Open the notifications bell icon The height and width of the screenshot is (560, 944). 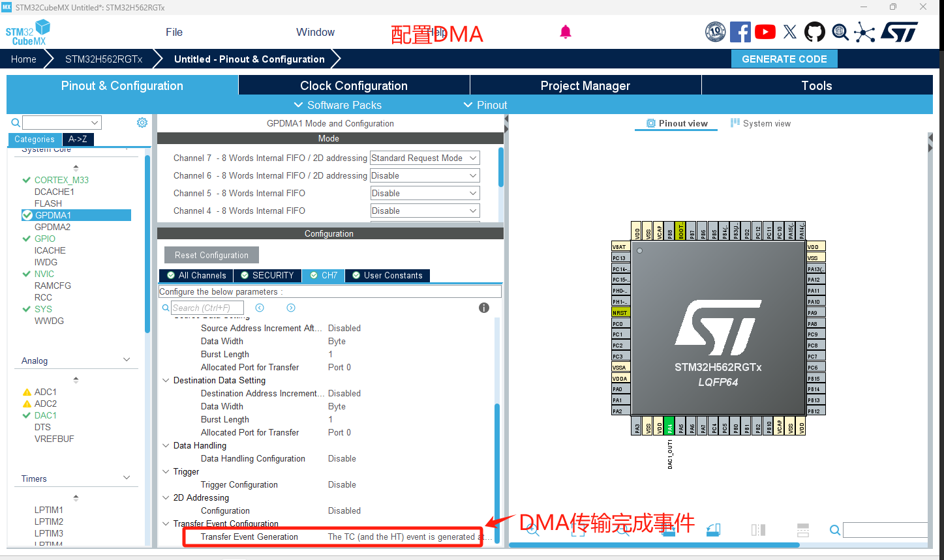pos(566,32)
